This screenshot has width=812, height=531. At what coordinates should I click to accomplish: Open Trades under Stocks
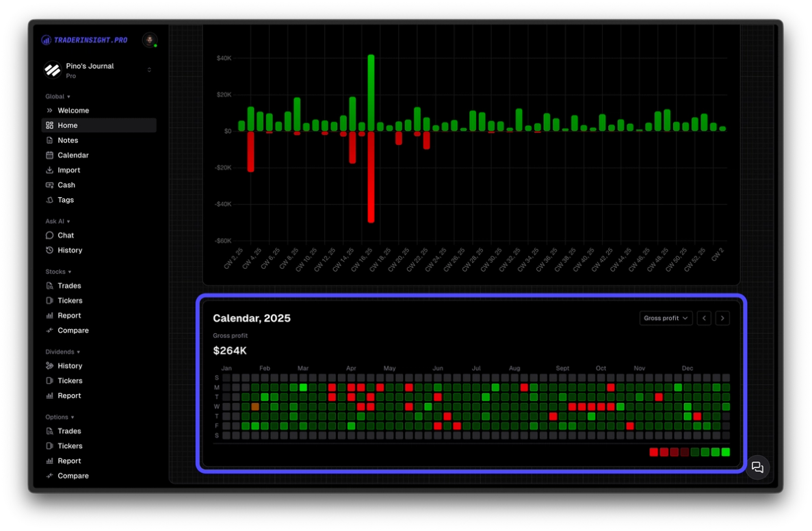(x=69, y=285)
